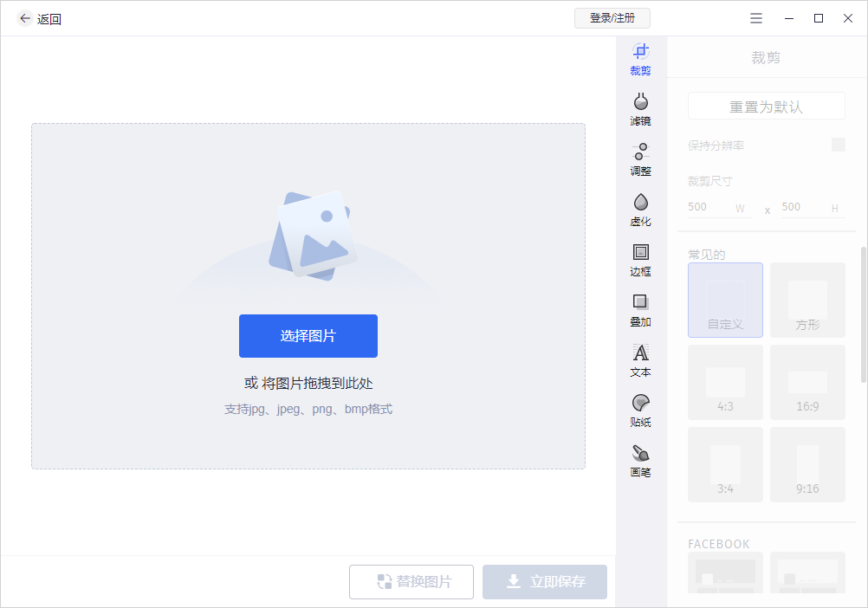The image size is (868, 608).
Task: Click the 裁剪尺寸 label
Action: [x=709, y=181]
